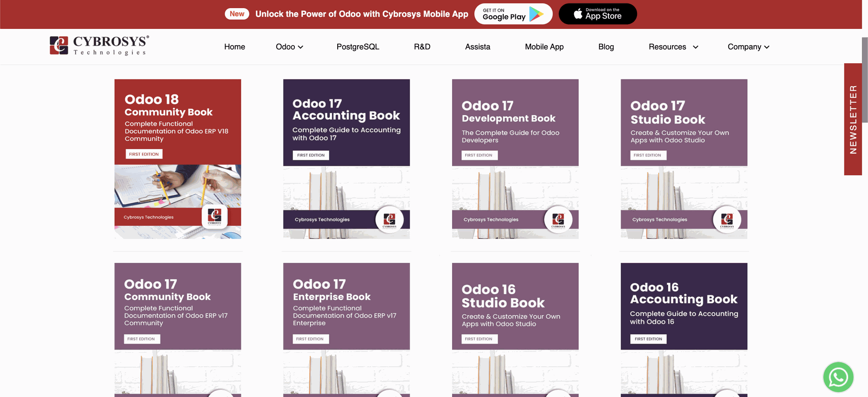
Task: Click the page vertical scrollbar
Action: click(865, 80)
